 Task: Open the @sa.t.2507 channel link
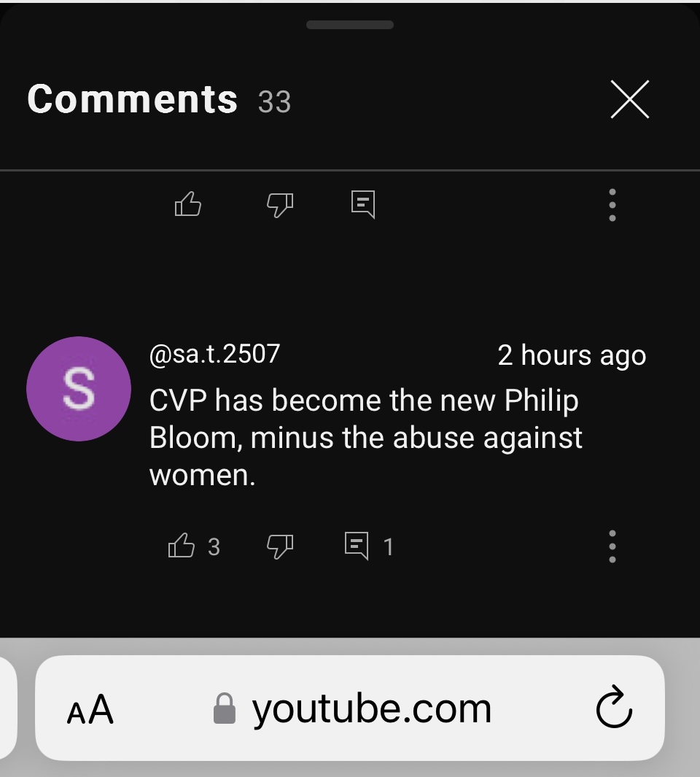pos(214,355)
